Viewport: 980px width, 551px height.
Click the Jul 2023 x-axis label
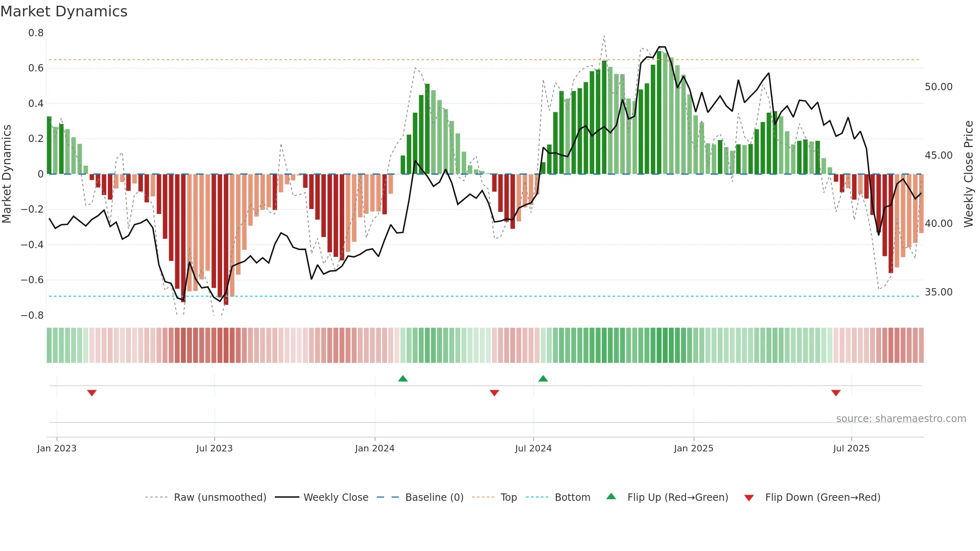(x=214, y=448)
